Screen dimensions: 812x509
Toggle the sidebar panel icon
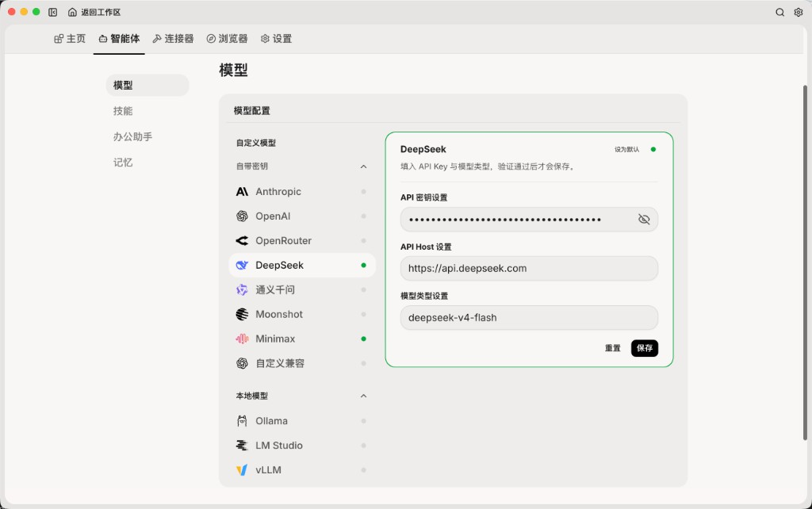pyautogui.click(x=53, y=12)
